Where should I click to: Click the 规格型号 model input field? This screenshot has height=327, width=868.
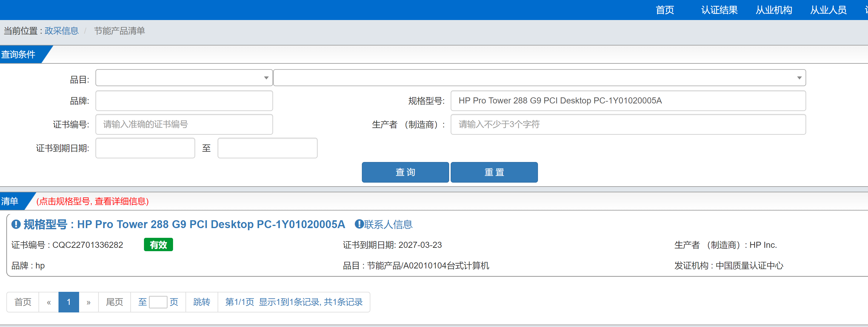point(628,101)
